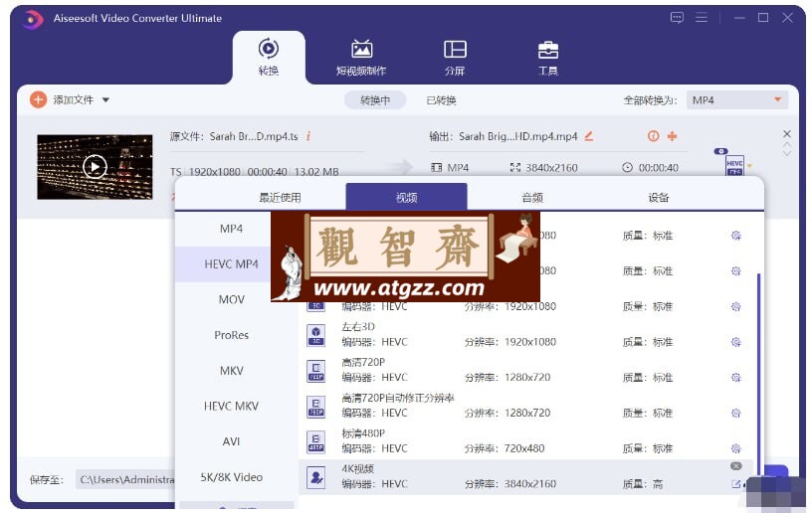This screenshot has width=812, height=513.
Task: Click the preset list vertical scrollbar
Action: 758,373
